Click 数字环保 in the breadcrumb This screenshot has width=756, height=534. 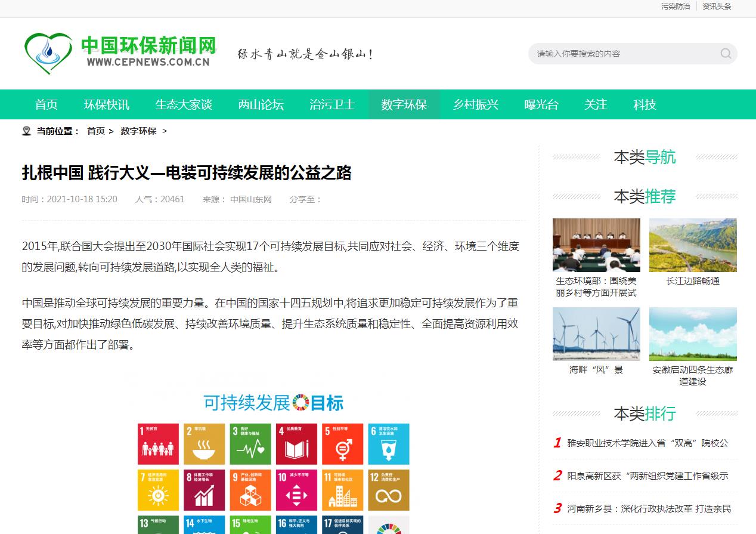[x=138, y=131]
